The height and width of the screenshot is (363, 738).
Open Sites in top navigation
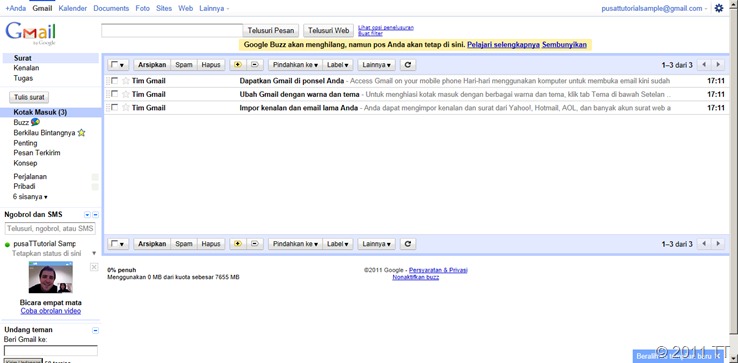[x=164, y=8]
